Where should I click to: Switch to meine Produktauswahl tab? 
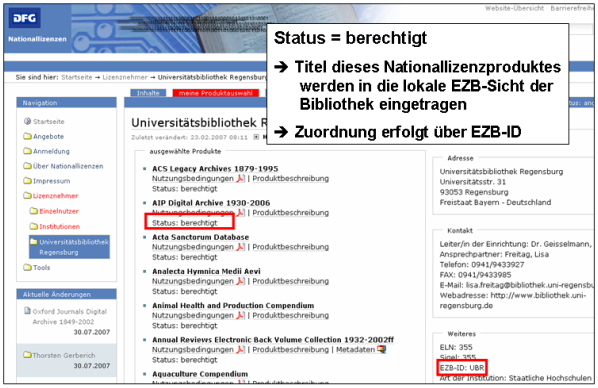(215, 93)
